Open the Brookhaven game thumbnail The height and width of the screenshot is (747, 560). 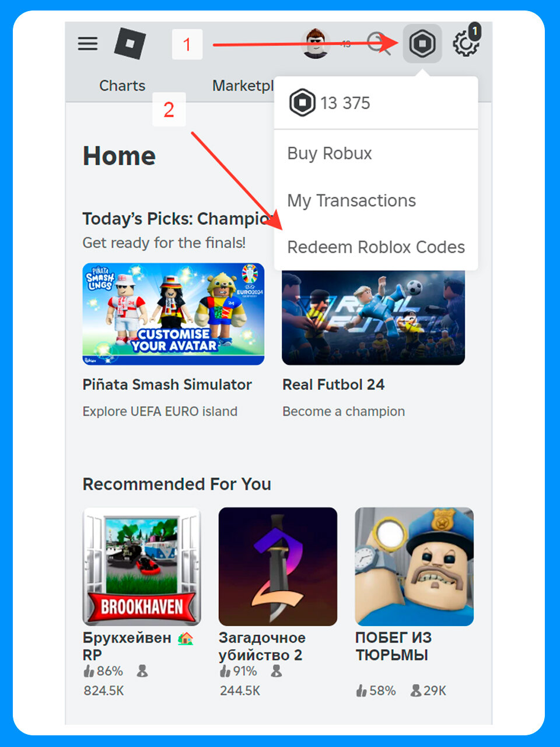(x=142, y=567)
